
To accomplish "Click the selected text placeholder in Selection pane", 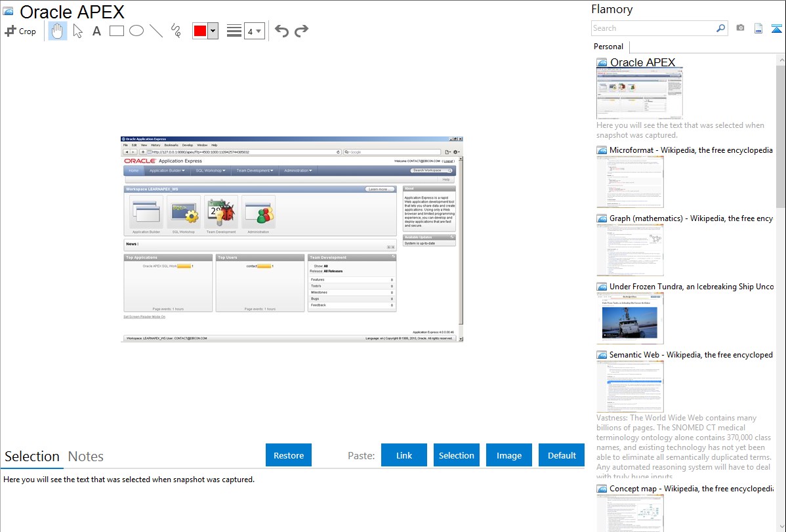I will tap(129, 480).
